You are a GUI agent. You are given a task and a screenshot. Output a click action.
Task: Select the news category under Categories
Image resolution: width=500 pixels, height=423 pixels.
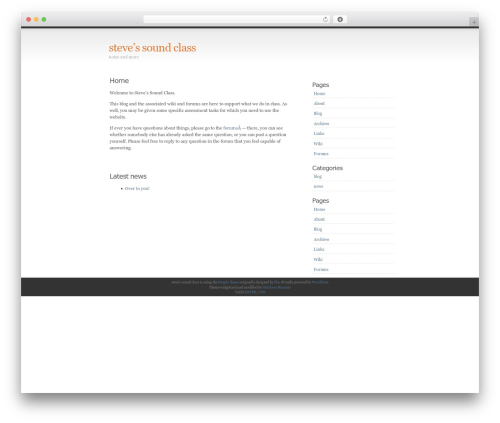point(318,186)
